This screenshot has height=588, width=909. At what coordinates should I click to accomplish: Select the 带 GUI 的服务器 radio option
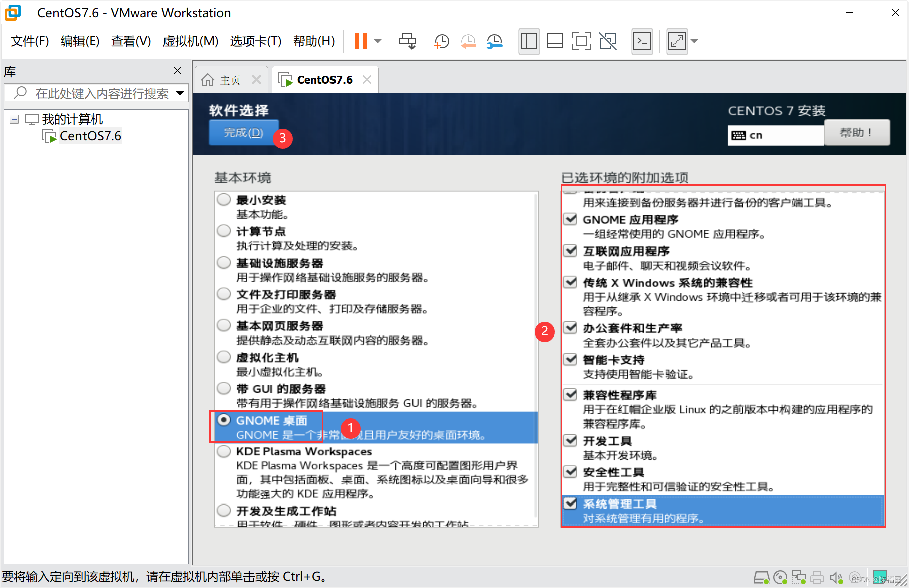point(224,389)
